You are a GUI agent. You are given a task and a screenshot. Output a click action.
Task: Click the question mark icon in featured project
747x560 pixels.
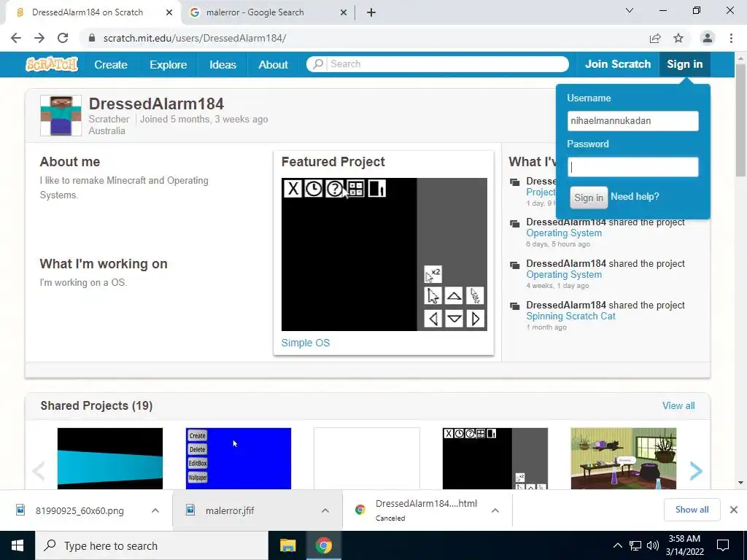pyautogui.click(x=334, y=189)
